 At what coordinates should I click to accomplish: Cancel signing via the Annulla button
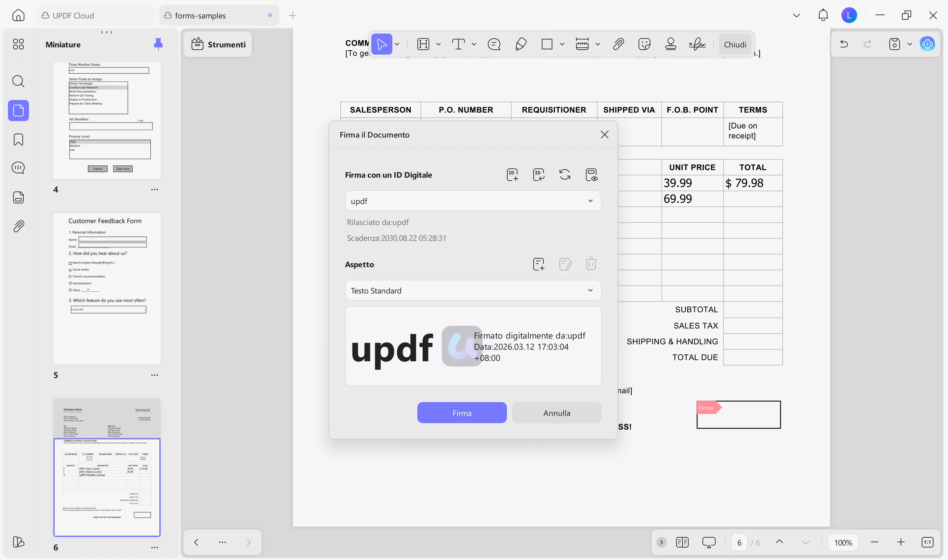tap(557, 413)
